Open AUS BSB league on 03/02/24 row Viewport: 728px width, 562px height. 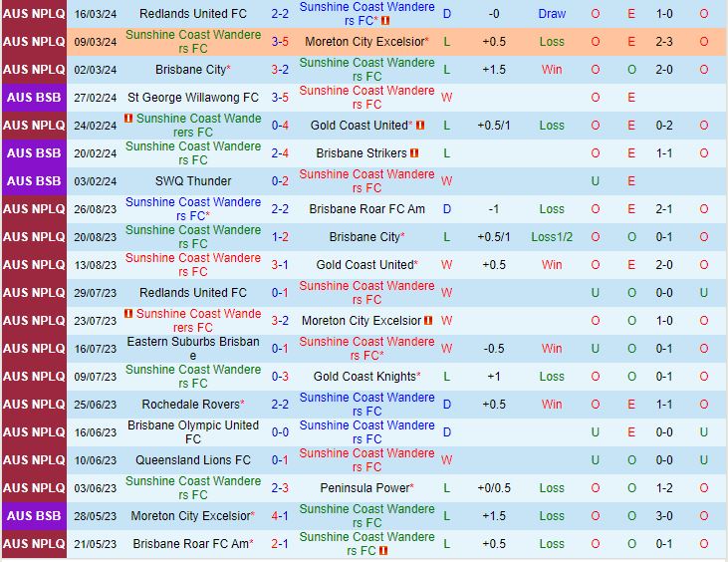[34, 181]
